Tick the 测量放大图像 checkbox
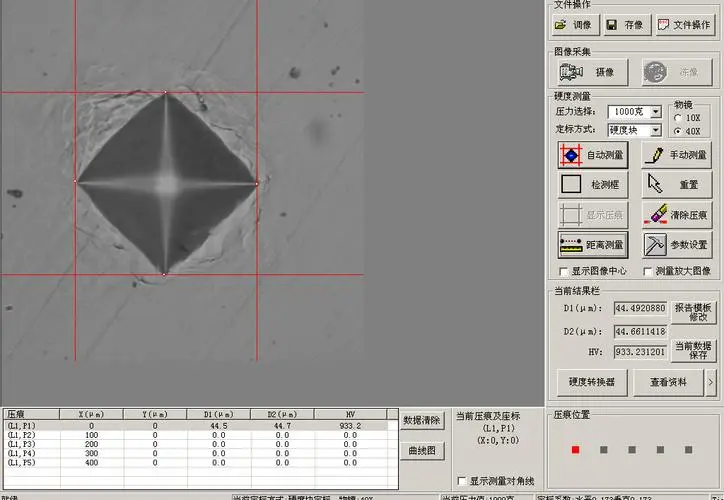Viewport: 724px width, 500px height. tap(648, 271)
